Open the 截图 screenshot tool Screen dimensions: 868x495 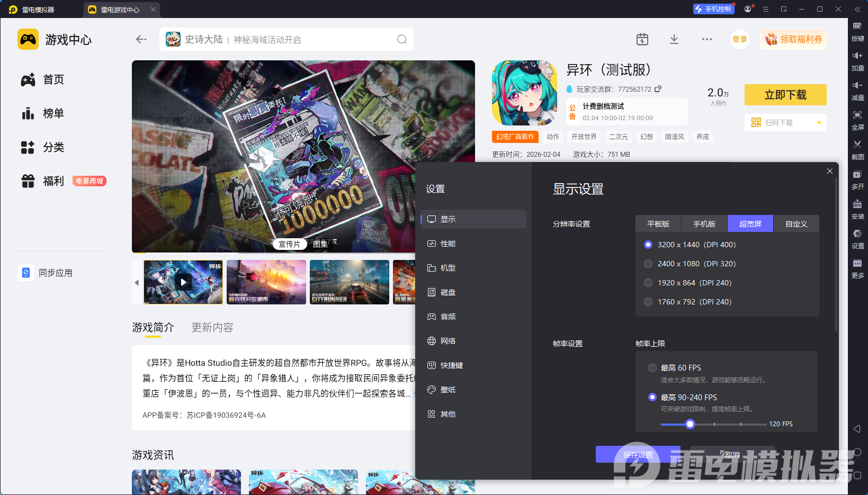point(858,148)
